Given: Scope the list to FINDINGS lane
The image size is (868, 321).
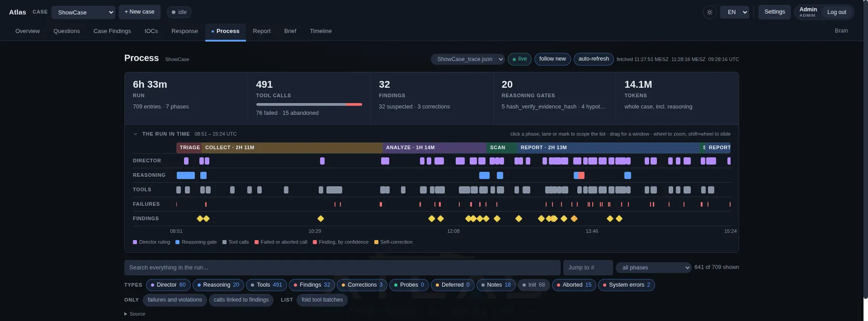Looking at the screenshot, I should pos(146,219).
